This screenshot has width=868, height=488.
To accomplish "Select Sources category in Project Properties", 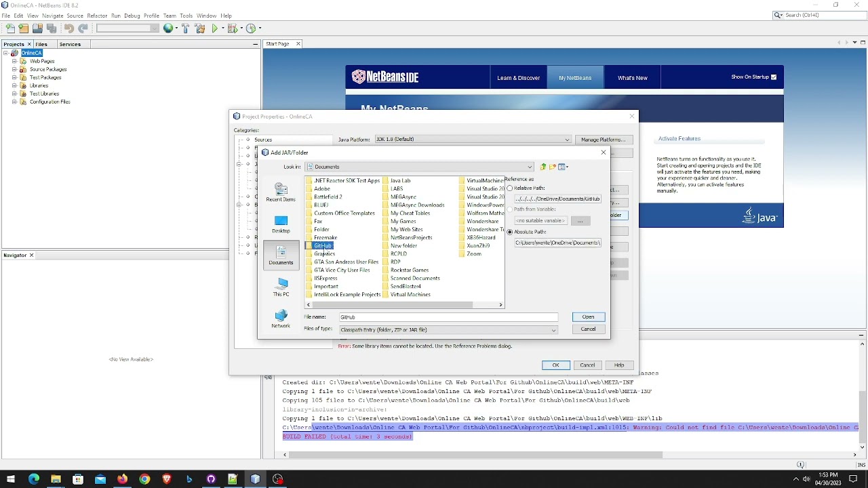I will (x=263, y=140).
